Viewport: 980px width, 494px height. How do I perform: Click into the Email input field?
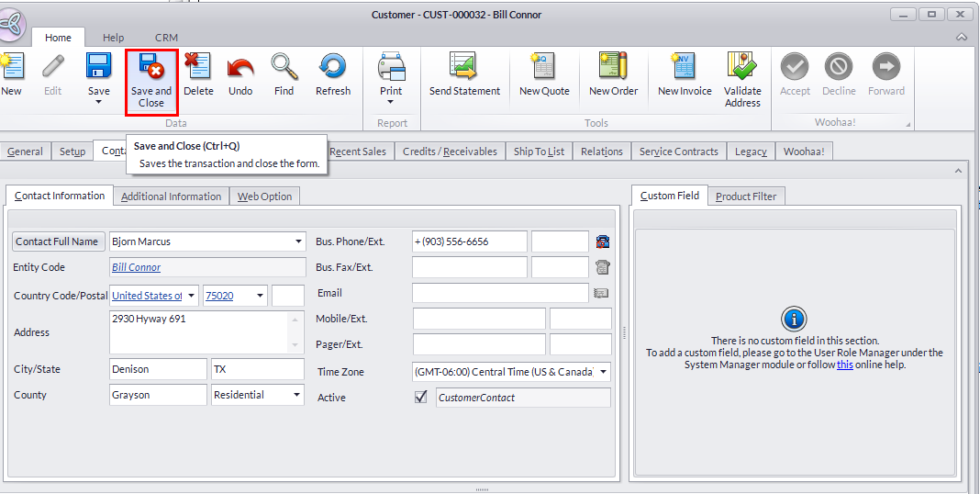[499, 293]
